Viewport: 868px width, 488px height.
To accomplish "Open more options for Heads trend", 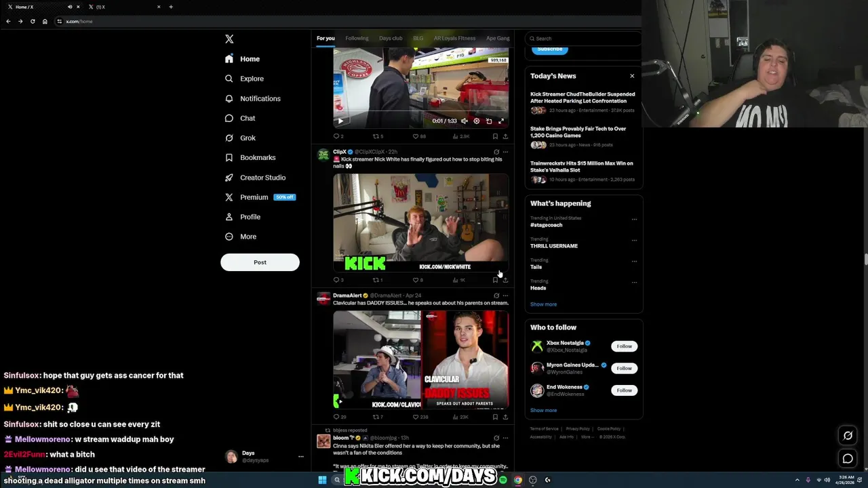I will coord(634,282).
